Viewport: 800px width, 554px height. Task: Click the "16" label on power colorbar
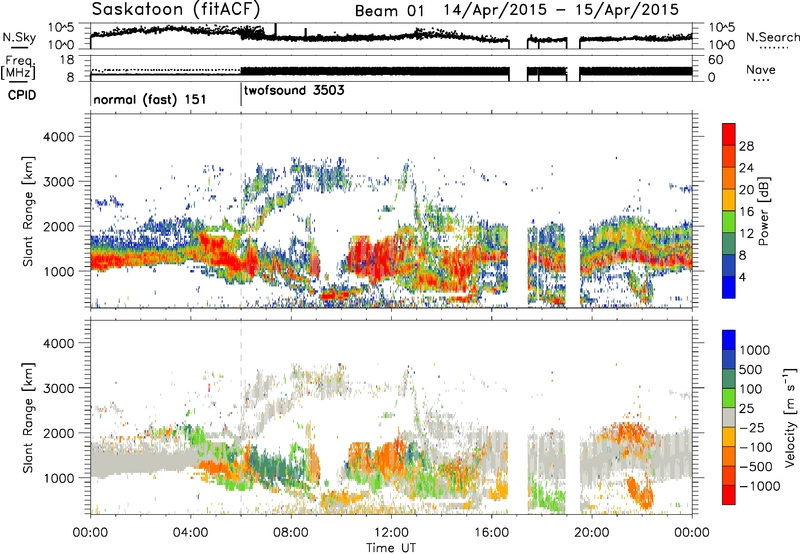coord(746,212)
